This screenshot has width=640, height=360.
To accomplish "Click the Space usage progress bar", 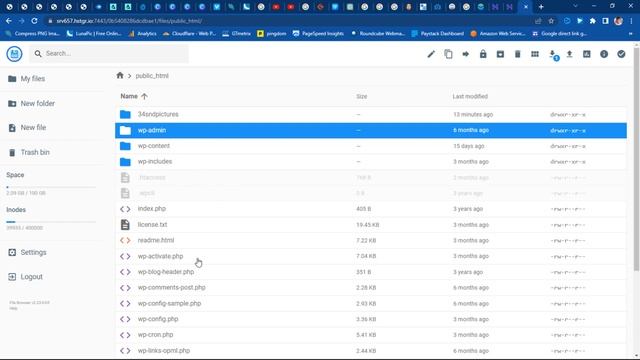I will (x=51, y=187).
